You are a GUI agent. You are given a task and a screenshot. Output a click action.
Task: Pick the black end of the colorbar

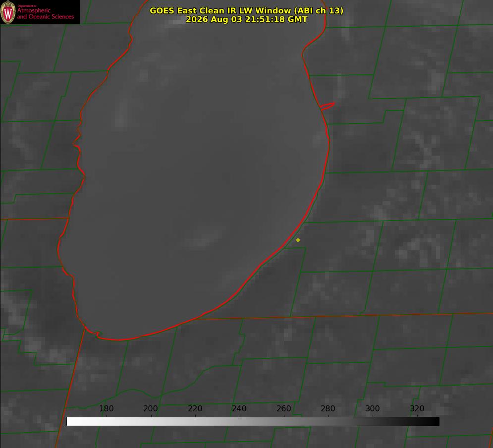(435, 422)
